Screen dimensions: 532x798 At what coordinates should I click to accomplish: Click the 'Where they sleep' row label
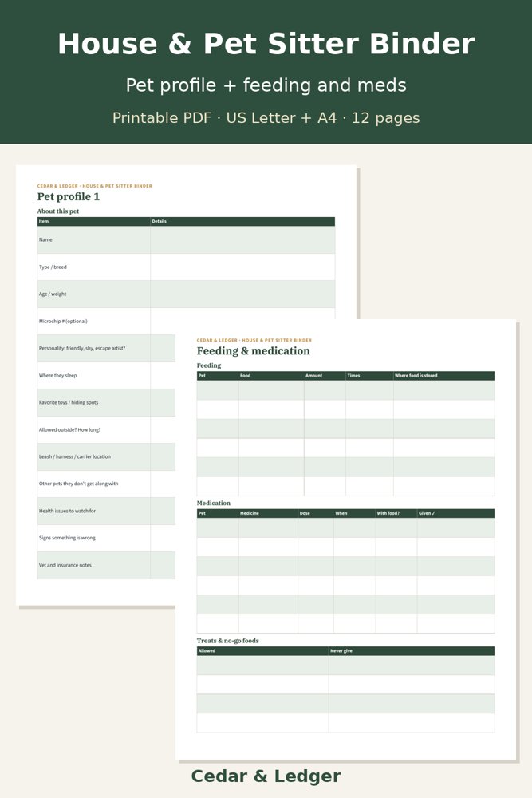(x=58, y=376)
